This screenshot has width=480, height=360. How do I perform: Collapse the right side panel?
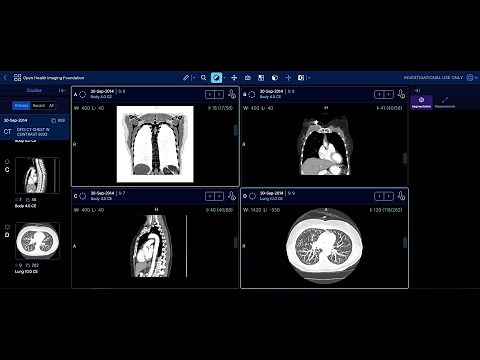pos(417,90)
